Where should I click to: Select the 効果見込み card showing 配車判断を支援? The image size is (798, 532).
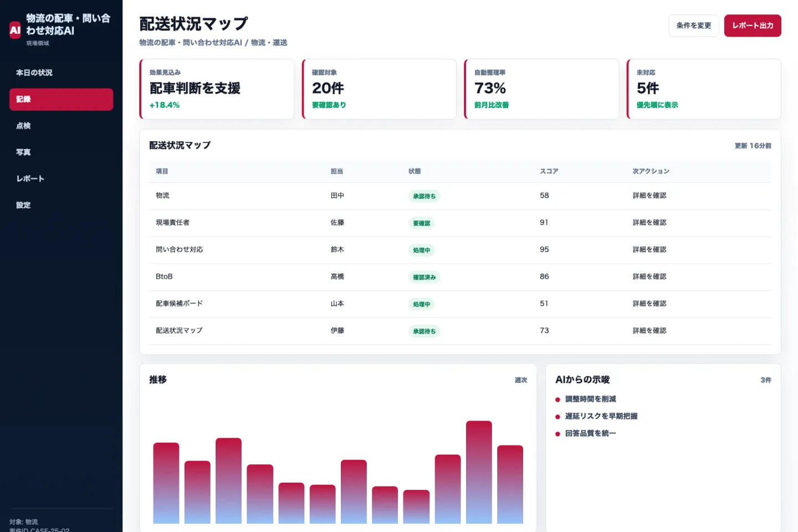pyautogui.click(x=217, y=89)
